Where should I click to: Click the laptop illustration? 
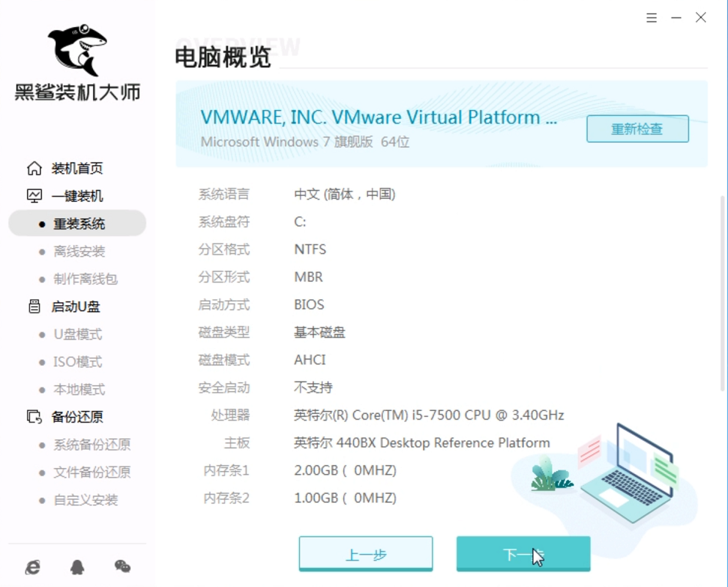pyautogui.click(x=627, y=474)
